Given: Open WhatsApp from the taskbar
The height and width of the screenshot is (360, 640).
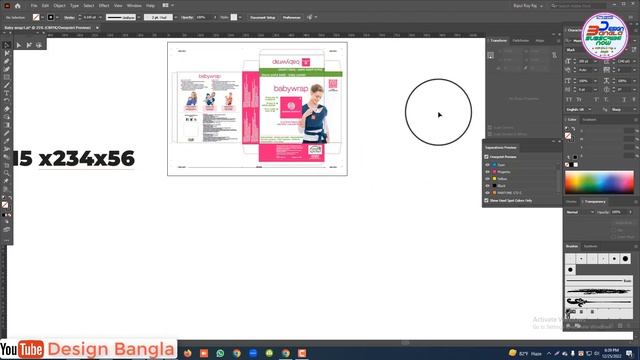Looking at the screenshot, I should coord(220,353).
